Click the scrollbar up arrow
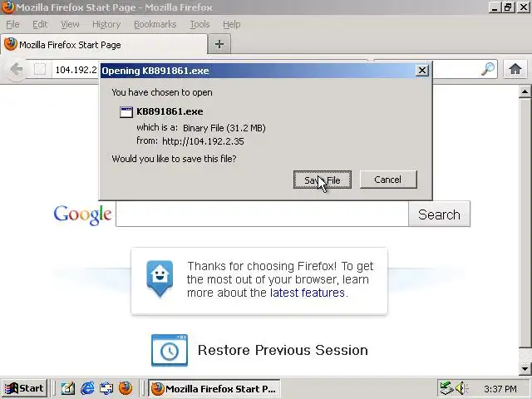This screenshot has height=399, width=532. coord(525,91)
